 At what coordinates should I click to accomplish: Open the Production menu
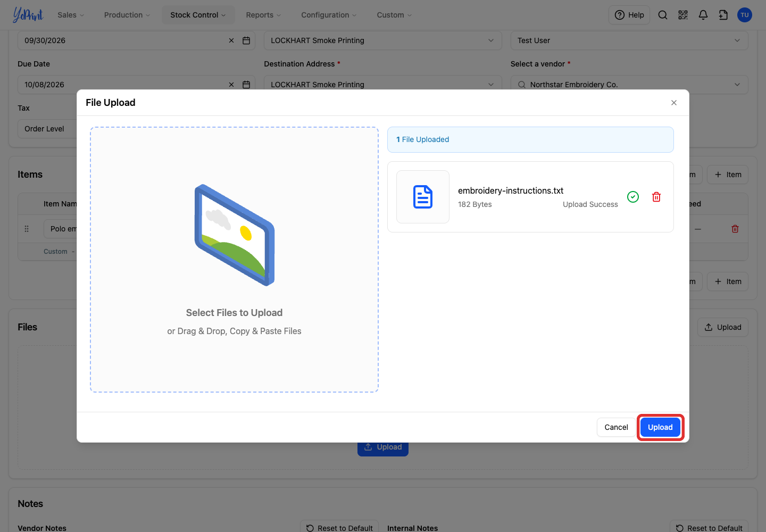point(127,15)
